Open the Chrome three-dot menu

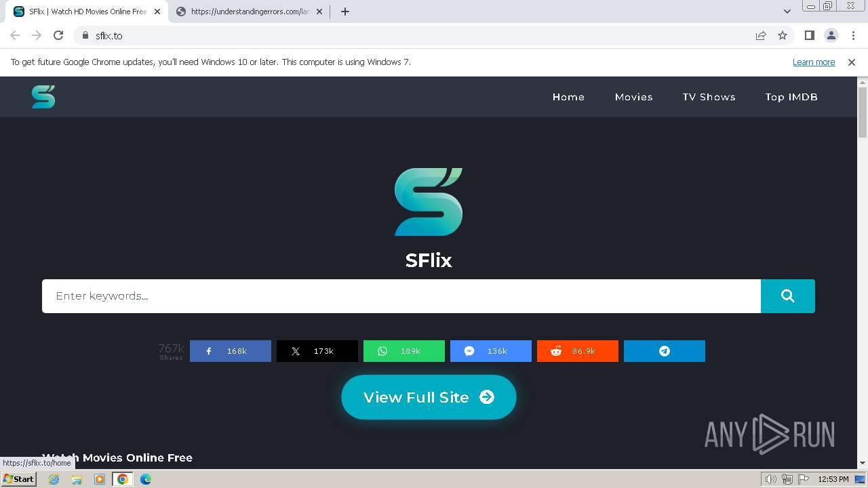coord(852,35)
